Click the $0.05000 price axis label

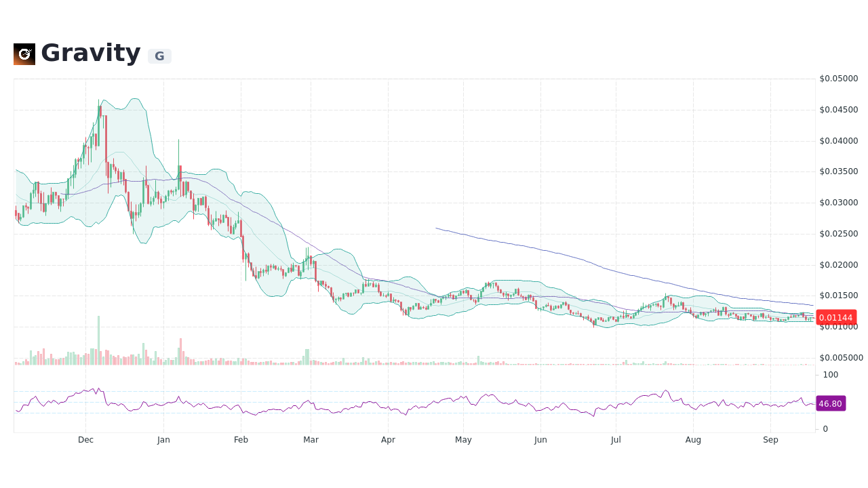(x=839, y=78)
